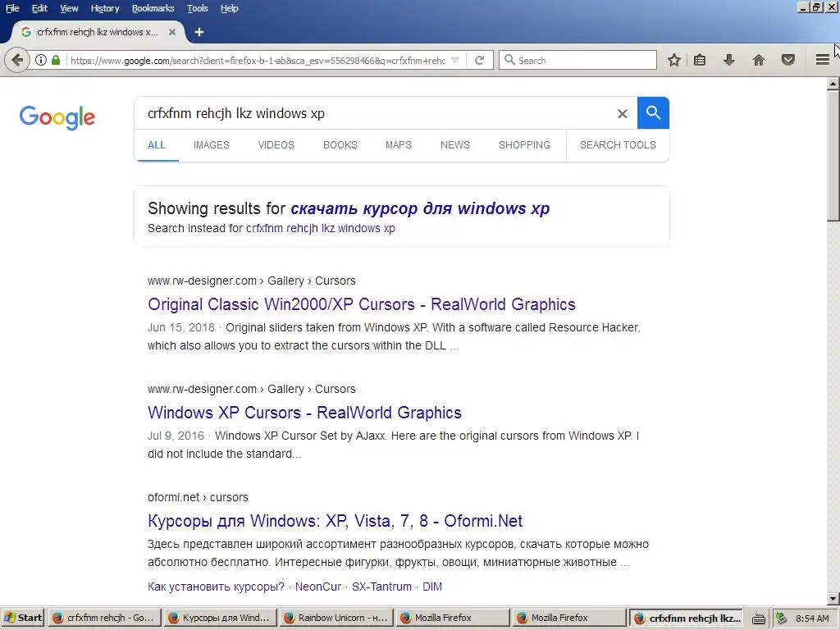Show your bookmarks list icon

(700, 60)
